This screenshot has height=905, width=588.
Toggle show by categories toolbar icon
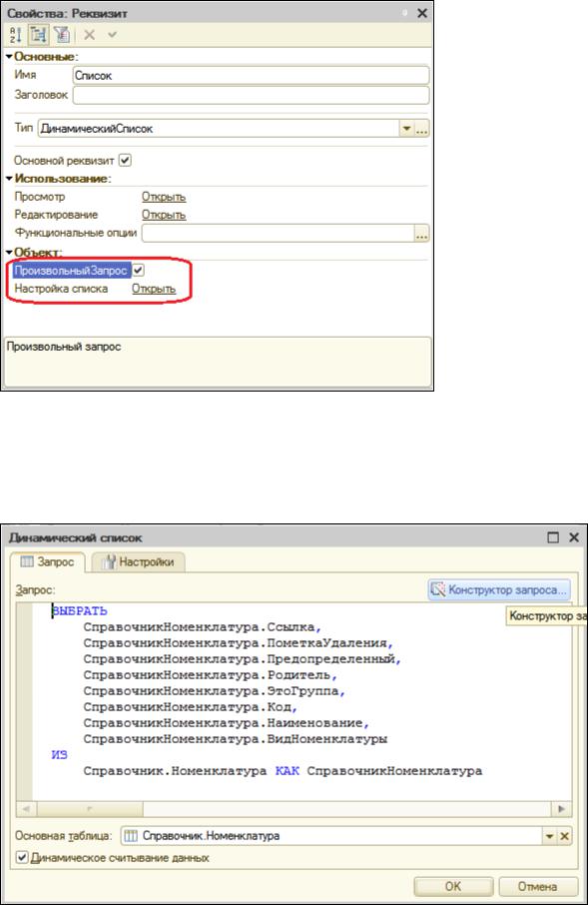(x=38, y=35)
